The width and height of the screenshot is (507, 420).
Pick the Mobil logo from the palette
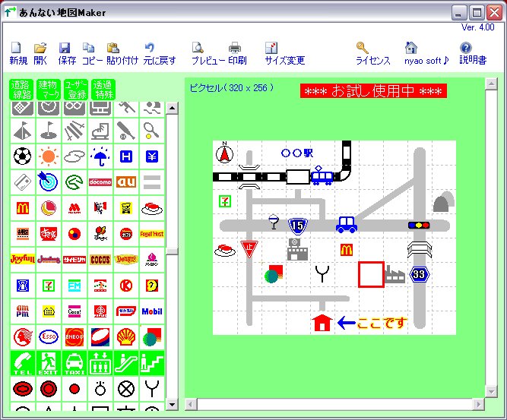(x=152, y=310)
